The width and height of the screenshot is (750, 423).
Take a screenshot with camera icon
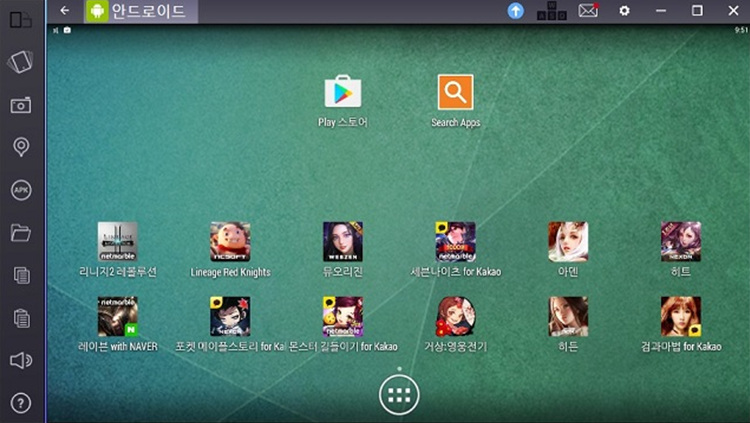(21, 105)
